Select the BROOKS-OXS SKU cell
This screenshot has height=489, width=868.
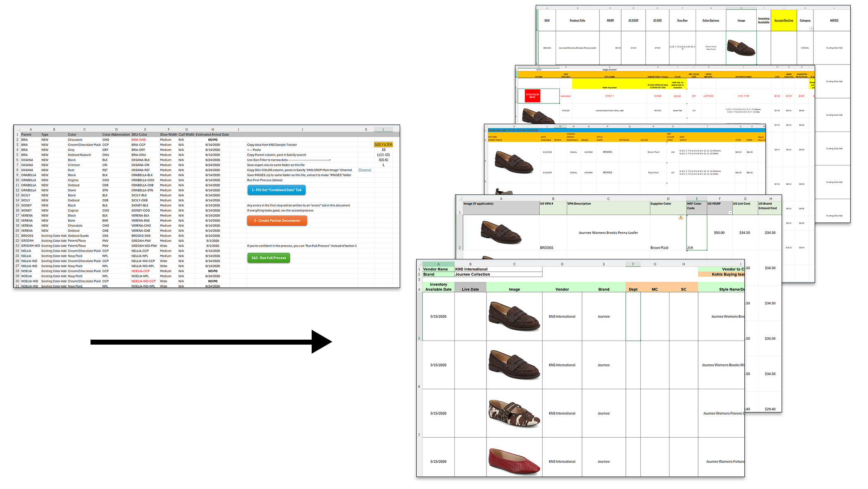click(x=145, y=236)
